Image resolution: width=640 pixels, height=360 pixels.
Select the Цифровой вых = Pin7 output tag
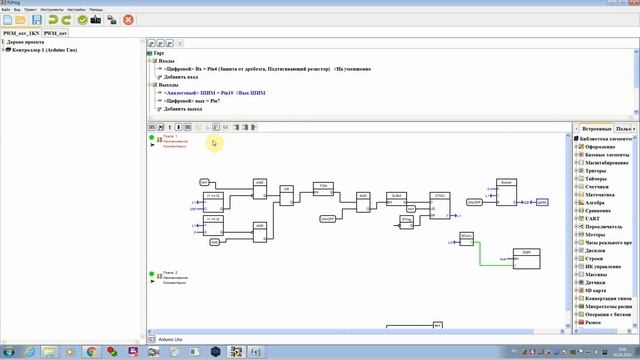click(x=192, y=101)
